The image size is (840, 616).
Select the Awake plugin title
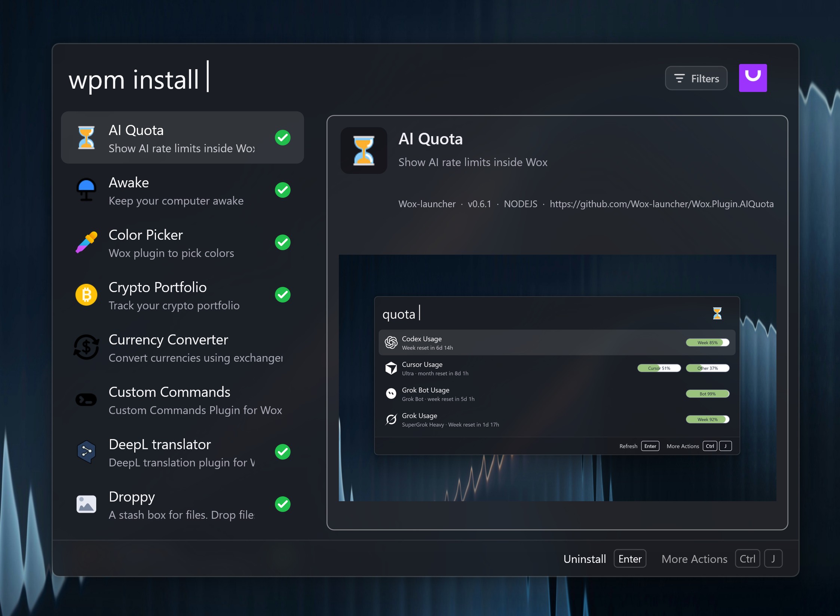point(129,183)
